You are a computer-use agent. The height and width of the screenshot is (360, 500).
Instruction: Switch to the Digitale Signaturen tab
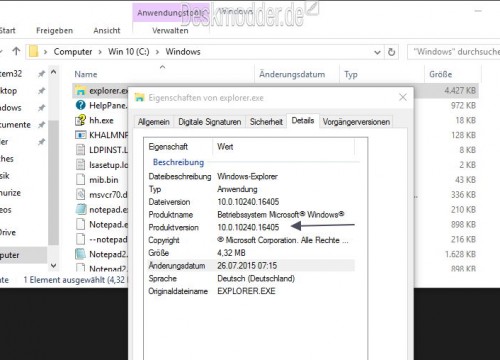210,122
